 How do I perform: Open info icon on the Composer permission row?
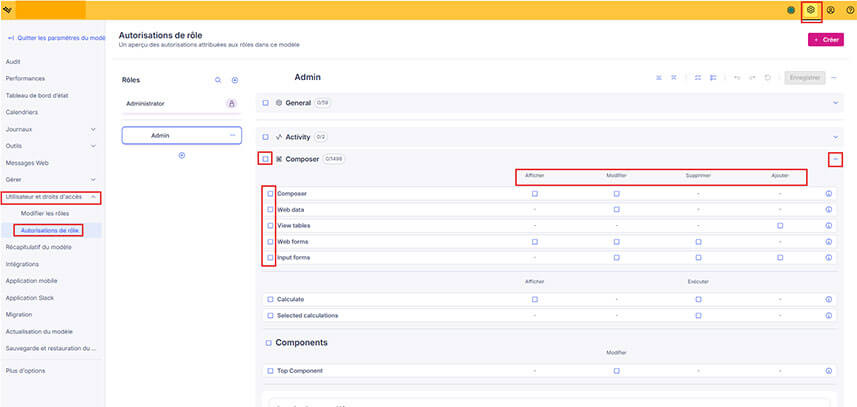pos(829,194)
